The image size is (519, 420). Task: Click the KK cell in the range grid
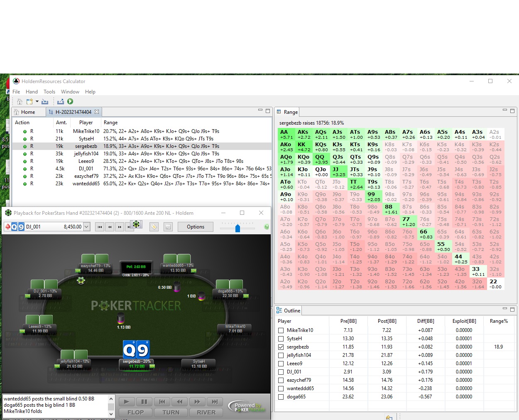click(x=304, y=147)
